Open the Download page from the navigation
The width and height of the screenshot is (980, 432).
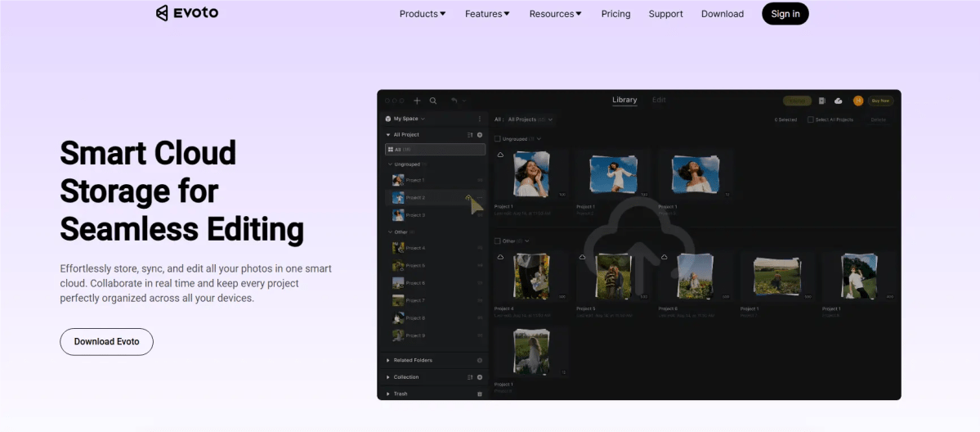723,14
